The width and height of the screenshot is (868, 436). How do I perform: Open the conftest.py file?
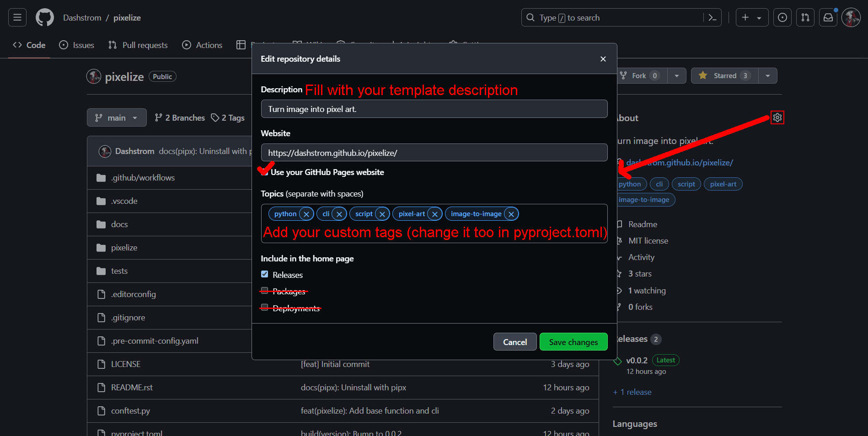coord(130,411)
